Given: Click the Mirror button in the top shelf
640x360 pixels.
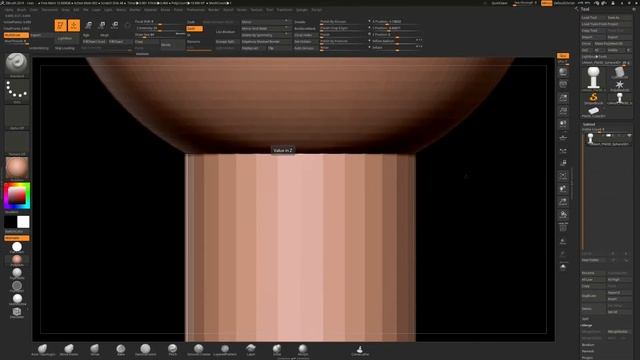Looking at the screenshot, I should 266,22.
